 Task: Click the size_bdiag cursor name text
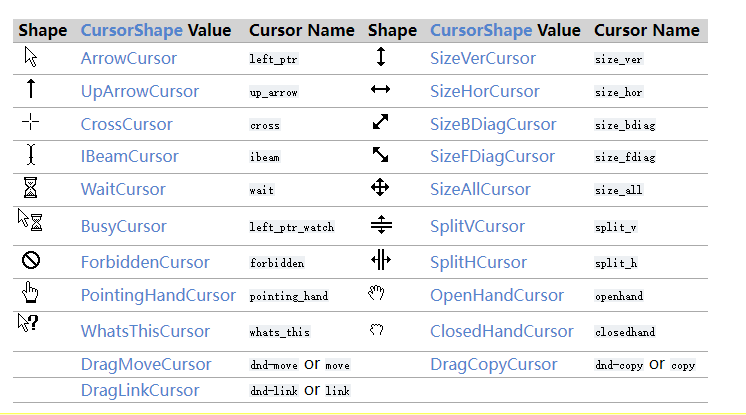(x=625, y=125)
